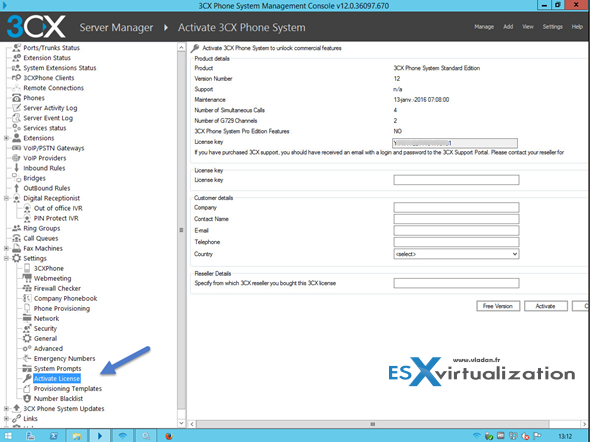
Task: Select PIN Protect IVR item
Action: point(56,218)
